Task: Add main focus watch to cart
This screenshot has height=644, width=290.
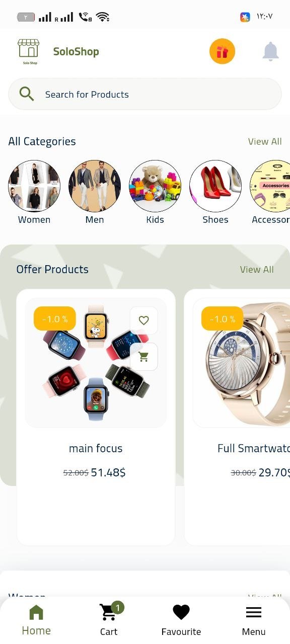Action: pos(143,357)
